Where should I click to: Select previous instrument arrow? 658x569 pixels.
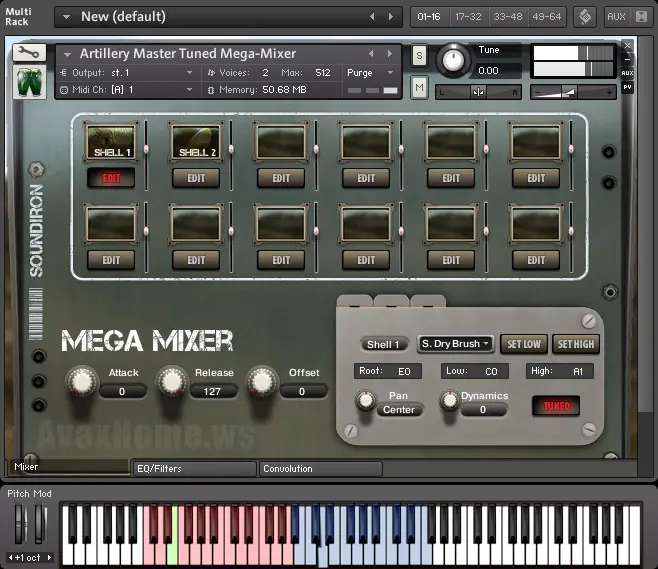tap(371, 54)
